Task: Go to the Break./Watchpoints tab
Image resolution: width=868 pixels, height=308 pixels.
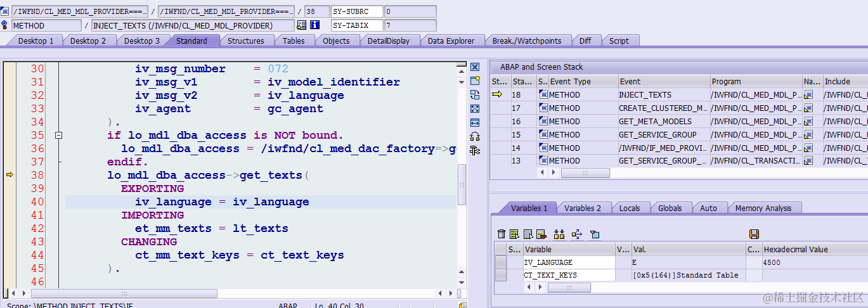Action: point(527,41)
